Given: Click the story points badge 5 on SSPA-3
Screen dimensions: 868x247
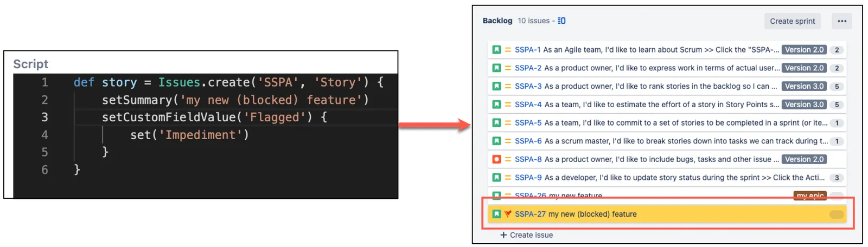Looking at the screenshot, I should tap(837, 86).
